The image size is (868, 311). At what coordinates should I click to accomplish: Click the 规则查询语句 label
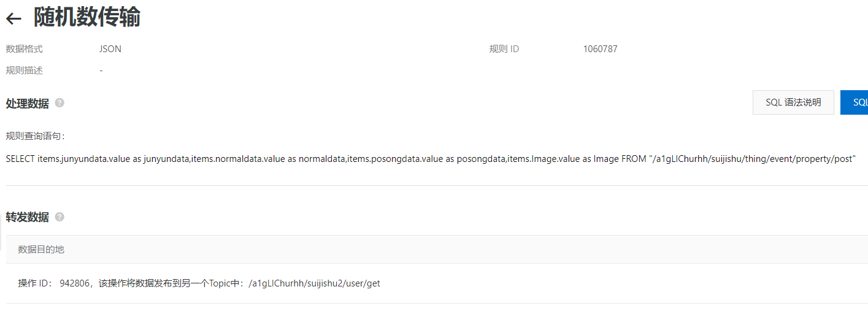tap(35, 136)
